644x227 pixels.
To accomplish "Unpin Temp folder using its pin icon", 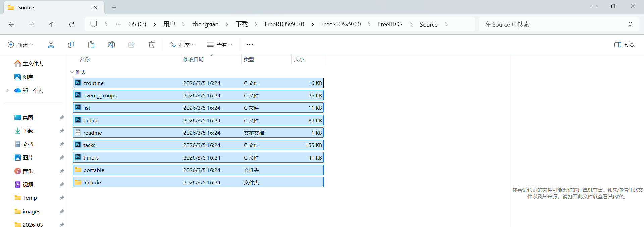I will (62, 198).
